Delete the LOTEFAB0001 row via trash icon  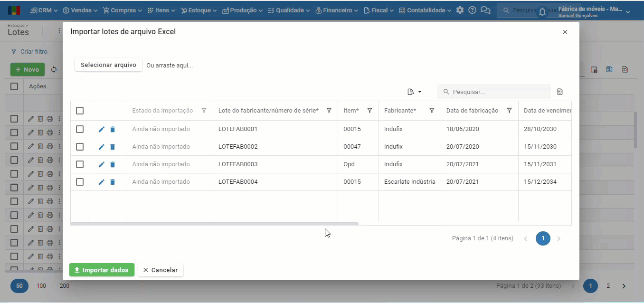113,129
